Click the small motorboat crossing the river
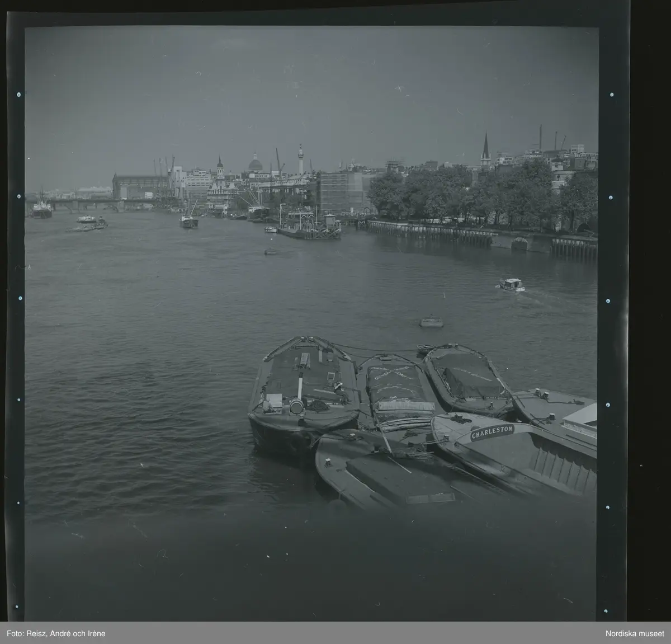671x644 pixels. click(512, 285)
